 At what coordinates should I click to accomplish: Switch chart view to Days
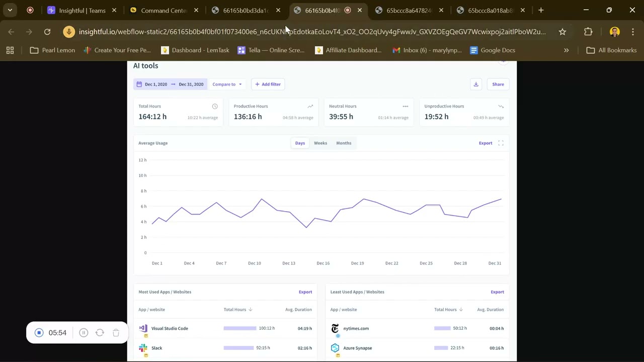300,143
